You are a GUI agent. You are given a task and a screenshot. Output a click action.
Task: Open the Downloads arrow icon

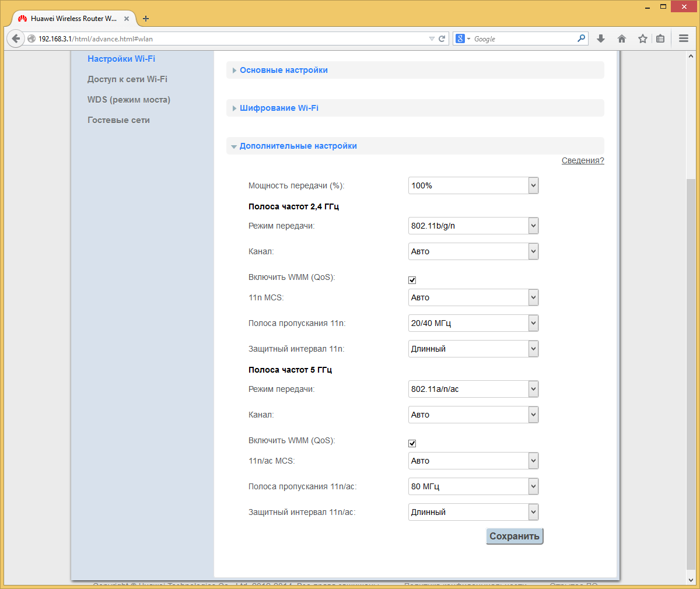click(601, 38)
